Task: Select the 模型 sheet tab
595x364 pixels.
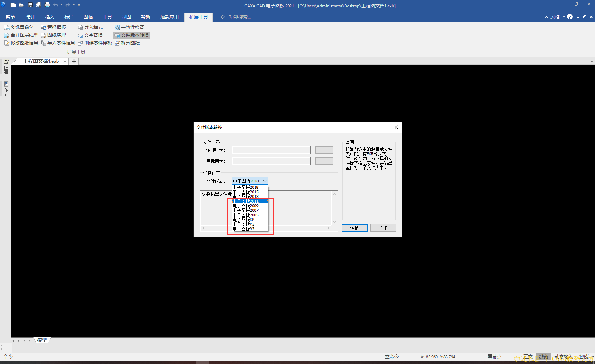Action: pyautogui.click(x=42, y=340)
